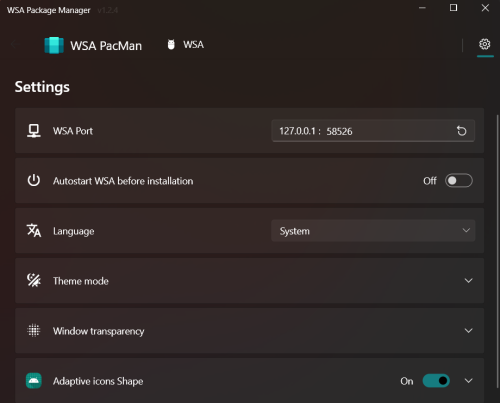Open the Language System dropdown
Image resolution: width=500 pixels, height=403 pixels.
[373, 231]
